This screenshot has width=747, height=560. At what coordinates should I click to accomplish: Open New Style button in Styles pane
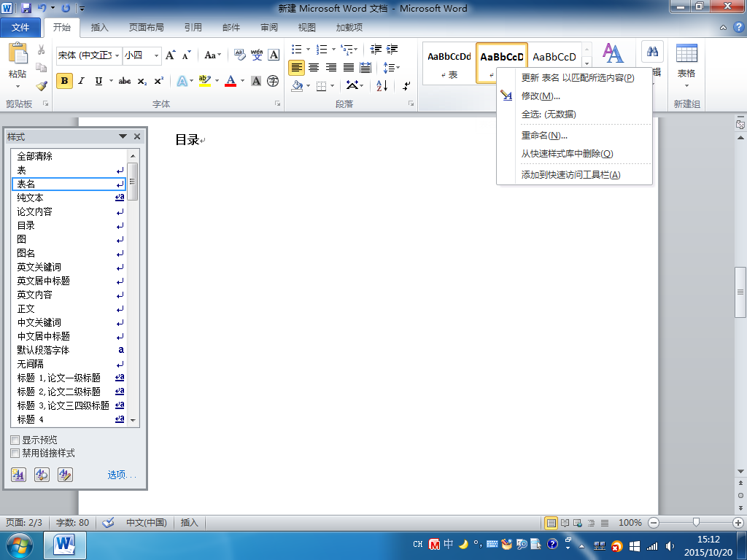coord(18,474)
